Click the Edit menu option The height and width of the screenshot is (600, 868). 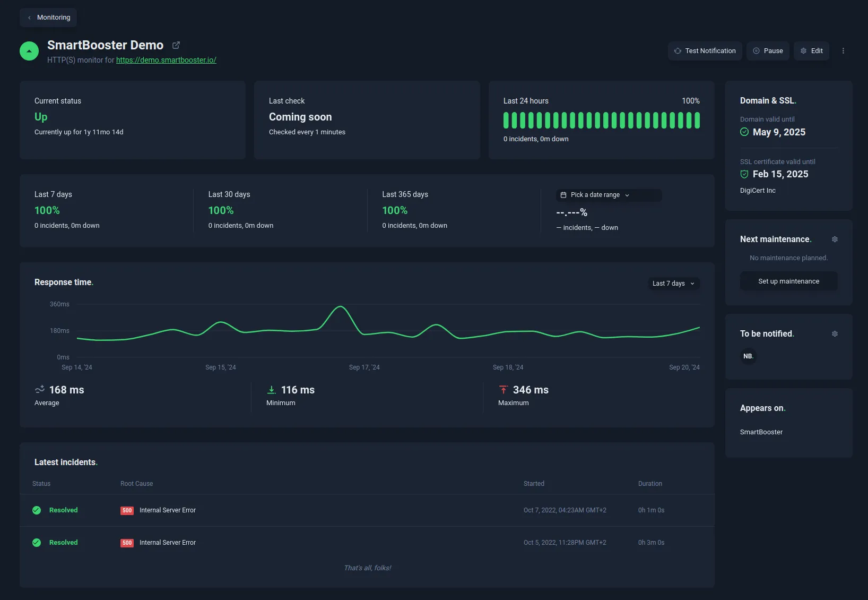(x=811, y=51)
